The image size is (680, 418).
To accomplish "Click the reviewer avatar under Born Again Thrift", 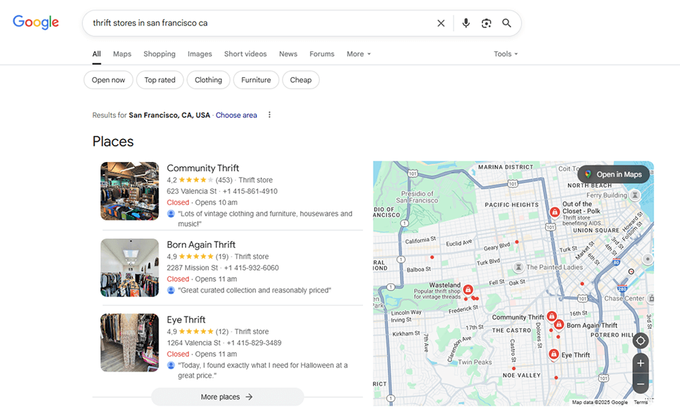I will (171, 290).
